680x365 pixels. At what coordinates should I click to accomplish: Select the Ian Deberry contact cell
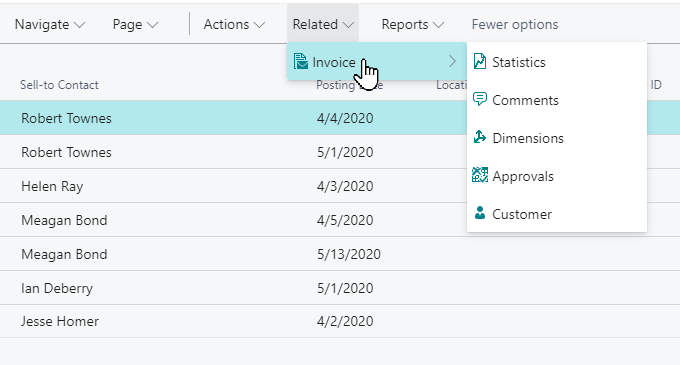57,288
